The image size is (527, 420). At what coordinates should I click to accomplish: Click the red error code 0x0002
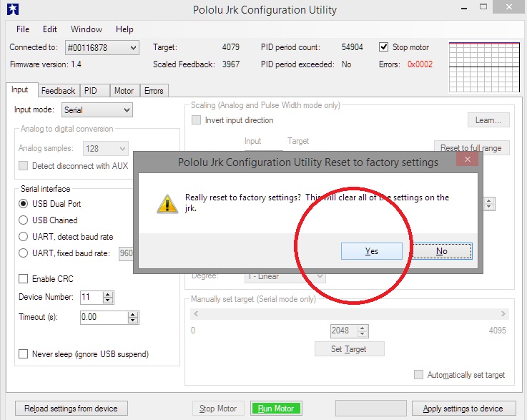coord(420,64)
